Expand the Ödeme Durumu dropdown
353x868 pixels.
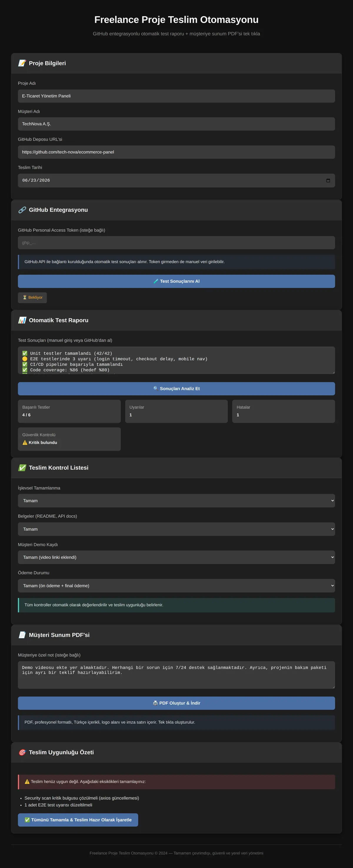click(176, 586)
